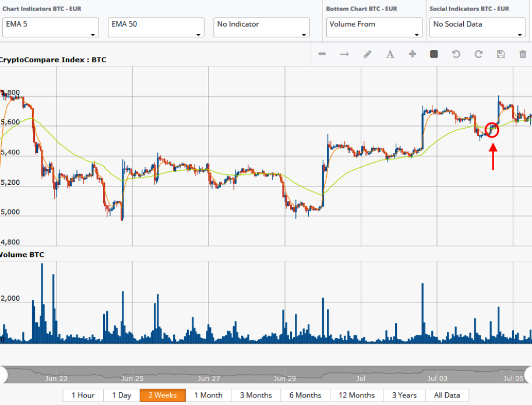This screenshot has height=405, width=532.
Task: Click the Jun 25 label in navigator
Action: pos(132,378)
